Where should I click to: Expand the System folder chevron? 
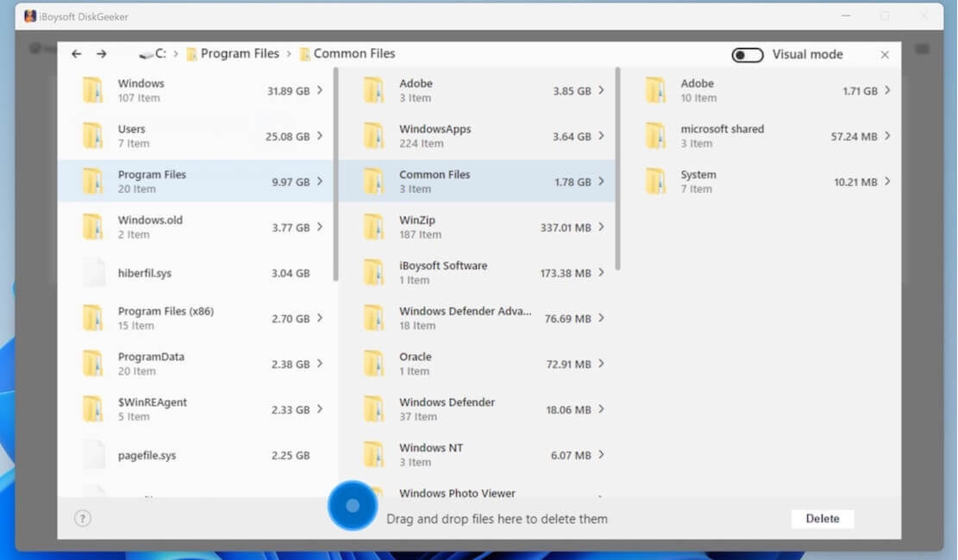887,182
